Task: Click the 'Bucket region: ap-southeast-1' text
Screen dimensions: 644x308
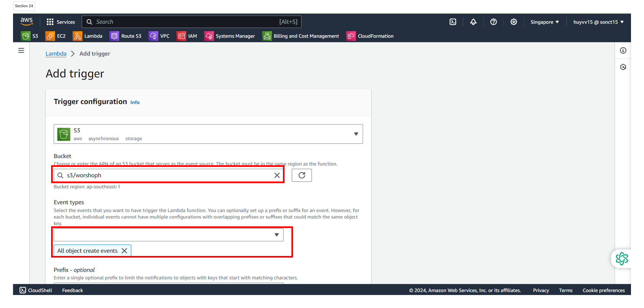Action: pos(87,187)
